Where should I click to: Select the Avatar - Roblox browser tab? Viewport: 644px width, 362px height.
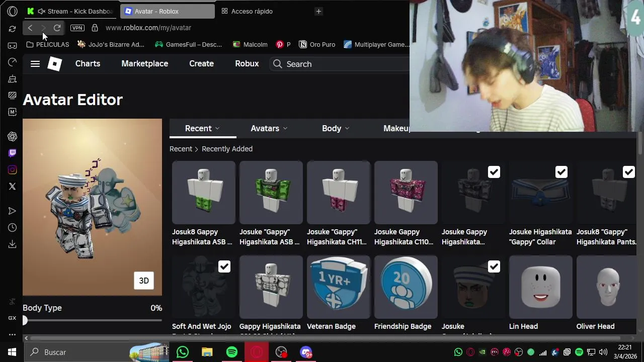coord(168,11)
